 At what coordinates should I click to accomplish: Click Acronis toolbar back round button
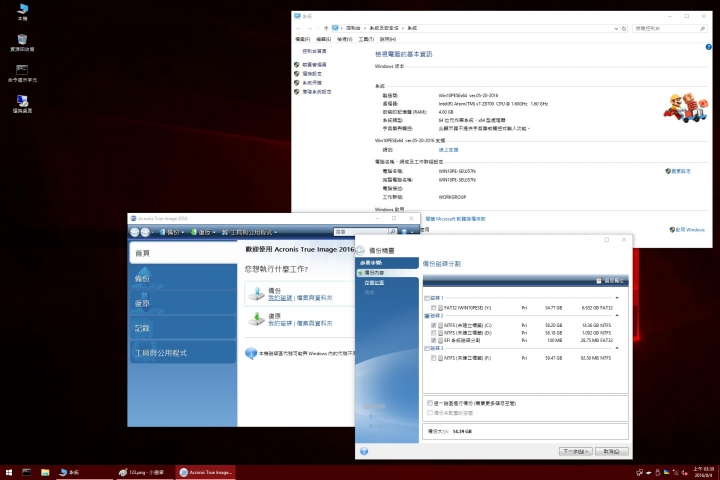tap(135, 232)
